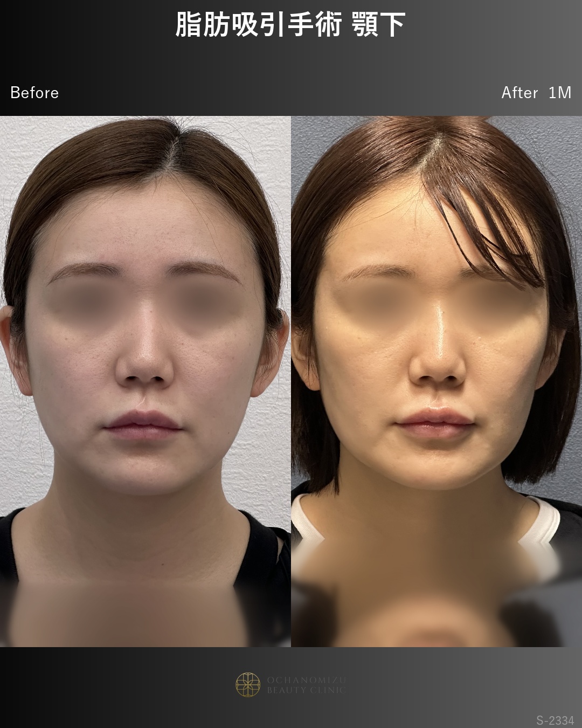Click the title "脂肪吸引手術 顎下"
The height and width of the screenshot is (728, 582).
[290, 24]
